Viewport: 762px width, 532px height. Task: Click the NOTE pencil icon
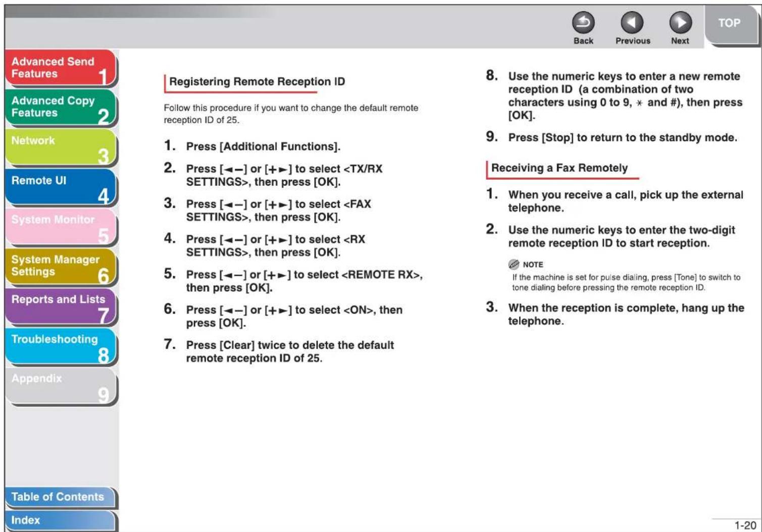[x=514, y=264]
